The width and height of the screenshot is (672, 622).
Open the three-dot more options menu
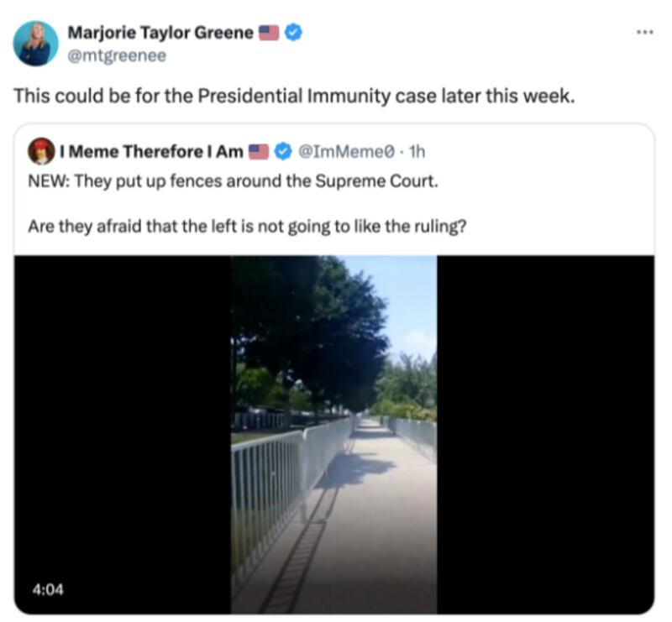pos(644,32)
